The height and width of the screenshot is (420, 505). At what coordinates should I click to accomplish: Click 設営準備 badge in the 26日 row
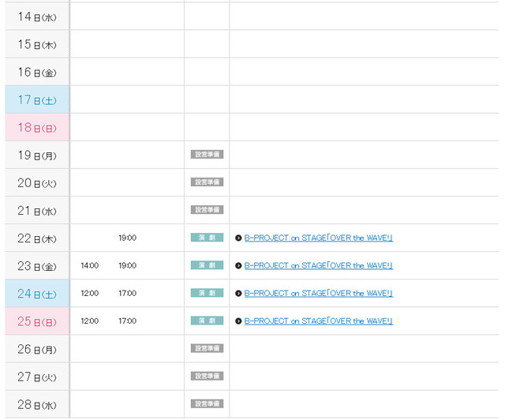point(207,348)
